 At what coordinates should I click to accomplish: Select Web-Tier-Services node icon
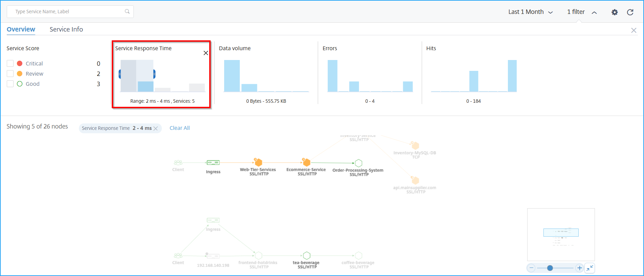(258, 162)
